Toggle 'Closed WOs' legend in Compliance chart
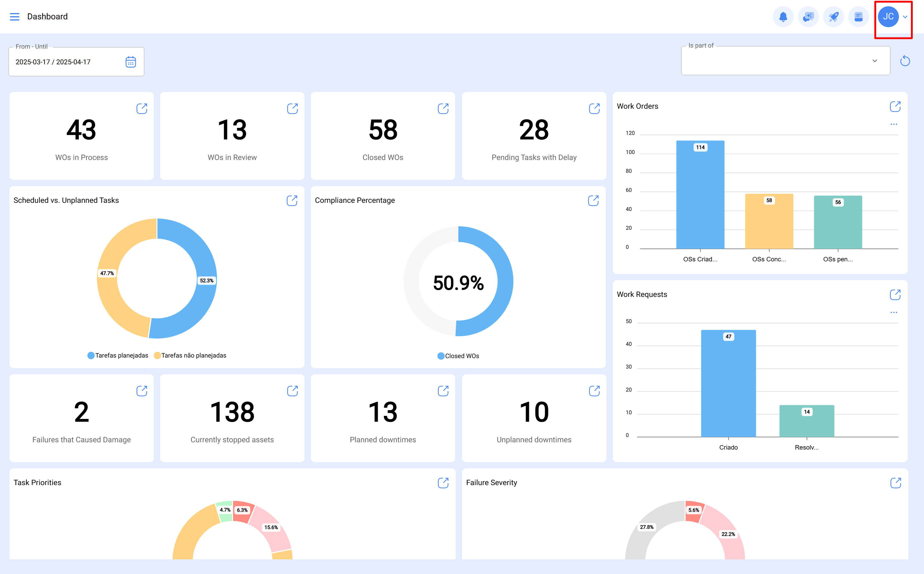This screenshot has width=924, height=574. click(458, 356)
